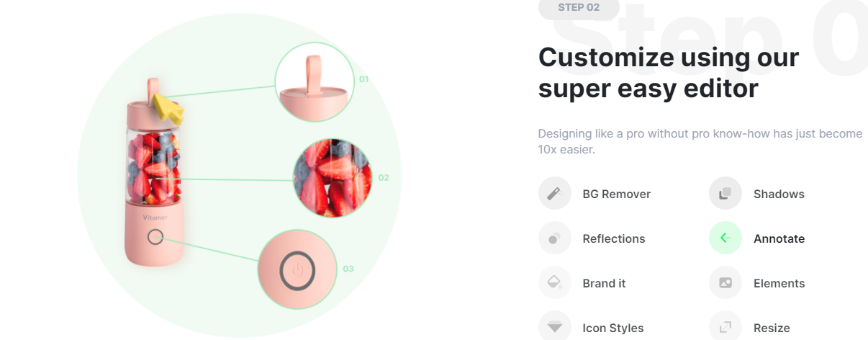The height and width of the screenshot is (340, 868).
Task: Select the Brand it text label
Action: click(x=604, y=283)
